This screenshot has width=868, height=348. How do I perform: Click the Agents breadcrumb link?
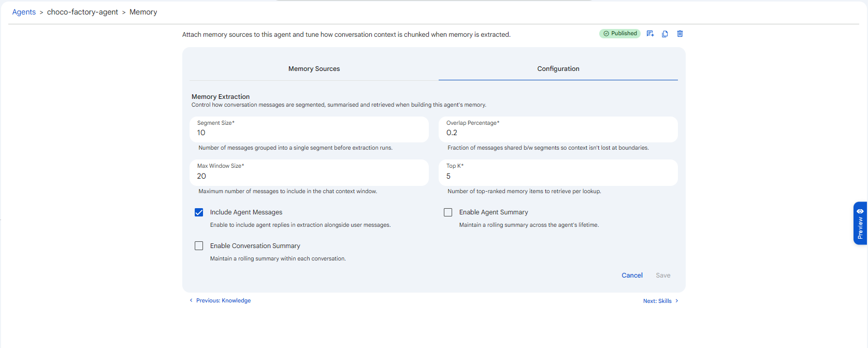pyautogui.click(x=24, y=12)
